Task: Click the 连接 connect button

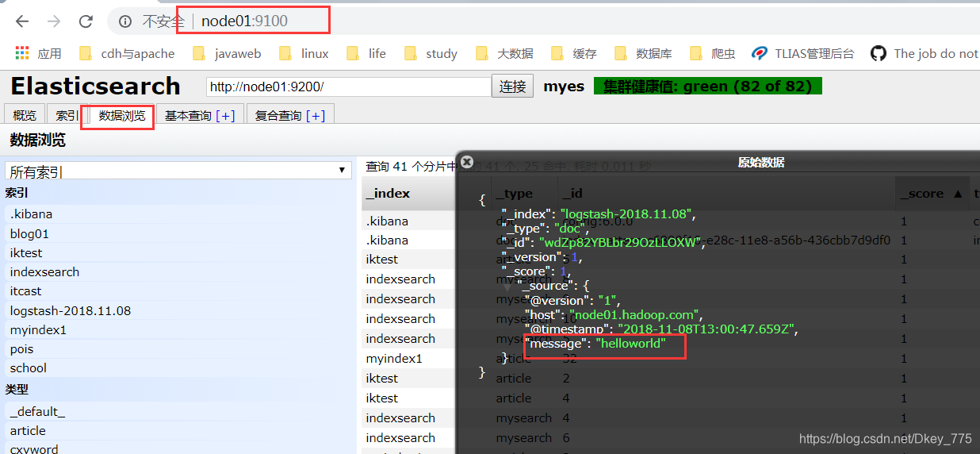Action: coord(513,87)
